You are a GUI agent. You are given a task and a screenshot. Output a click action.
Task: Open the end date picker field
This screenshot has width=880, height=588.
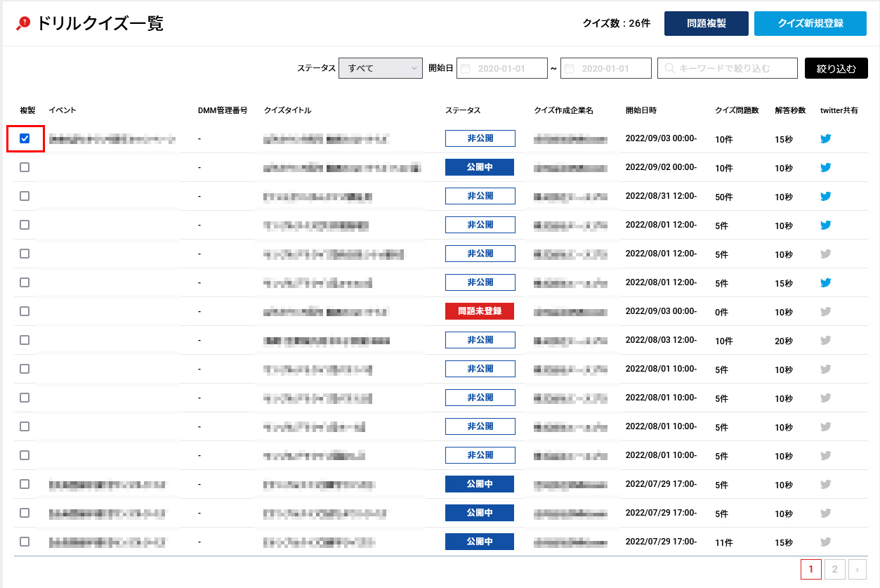pos(606,68)
